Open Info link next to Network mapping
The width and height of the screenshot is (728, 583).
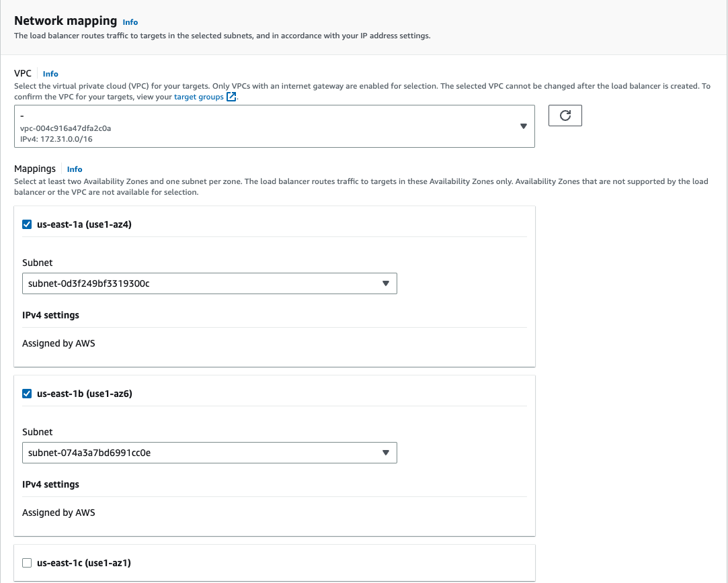(130, 22)
